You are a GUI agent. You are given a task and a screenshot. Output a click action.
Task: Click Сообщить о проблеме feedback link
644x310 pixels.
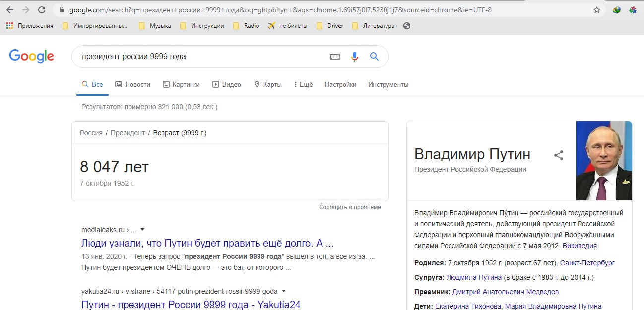pos(350,207)
